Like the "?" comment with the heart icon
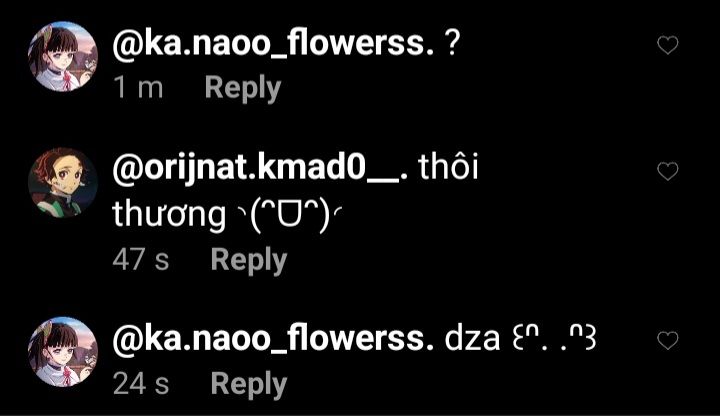 (x=668, y=45)
